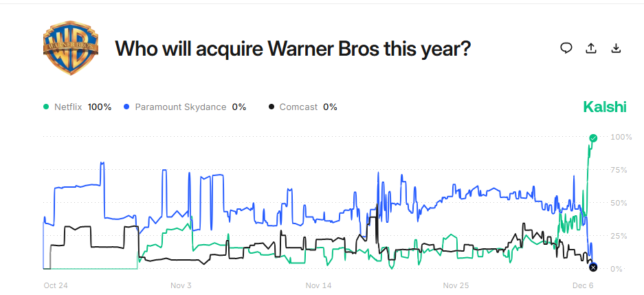Click the download chart icon

tap(616, 48)
